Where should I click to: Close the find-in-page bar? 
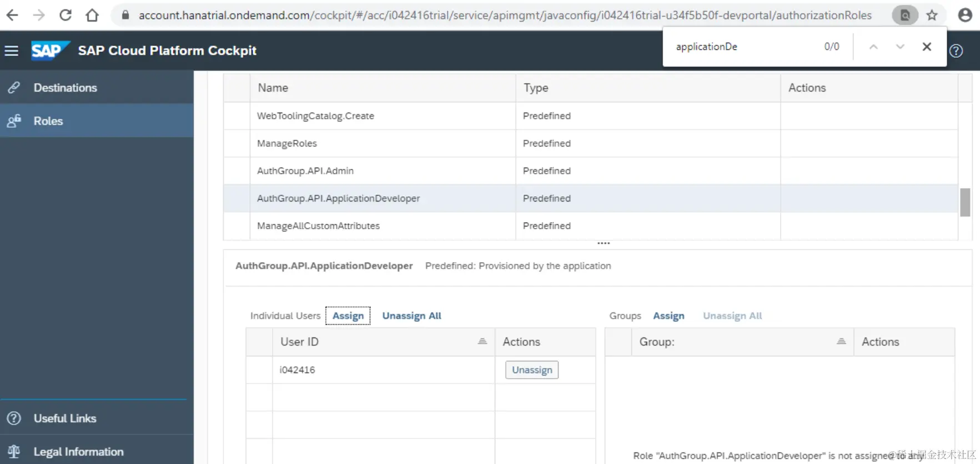(927, 47)
